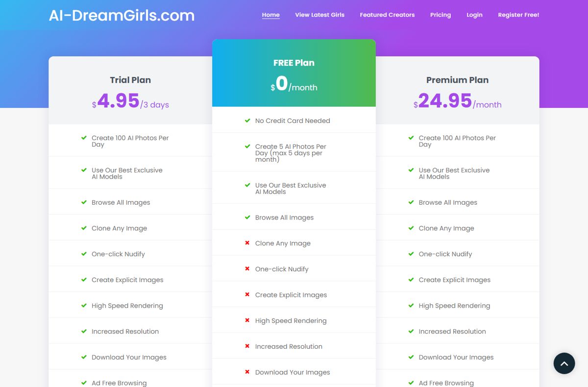Click check icon by Premium 'Create 100 AI Photos'
The height and width of the screenshot is (387, 588).
pyautogui.click(x=411, y=138)
